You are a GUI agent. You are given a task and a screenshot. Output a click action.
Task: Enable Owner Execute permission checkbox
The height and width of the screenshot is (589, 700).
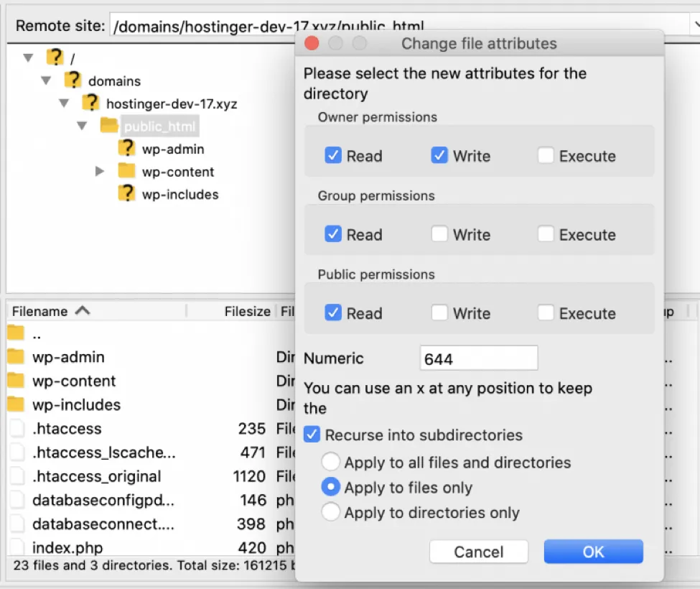tap(546, 155)
